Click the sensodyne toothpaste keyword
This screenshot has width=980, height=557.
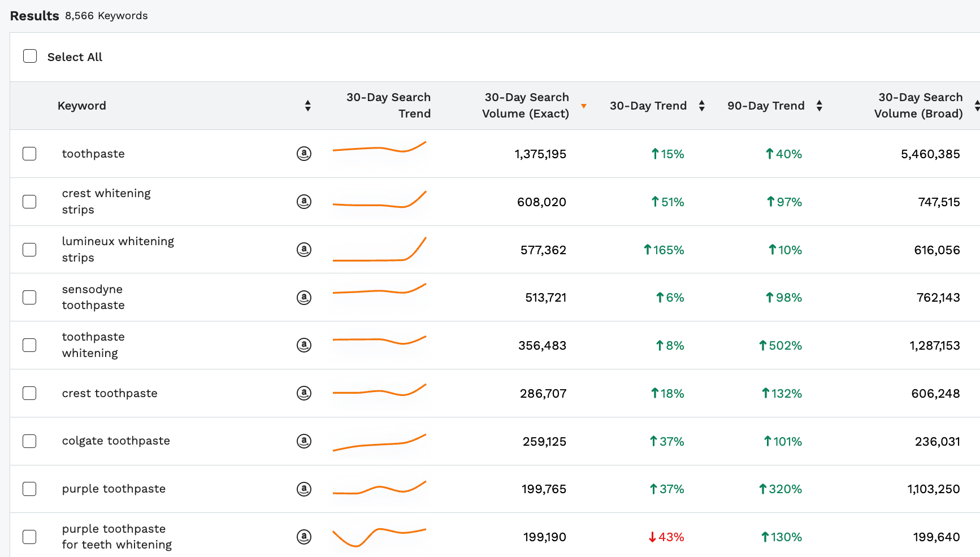[93, 297]
